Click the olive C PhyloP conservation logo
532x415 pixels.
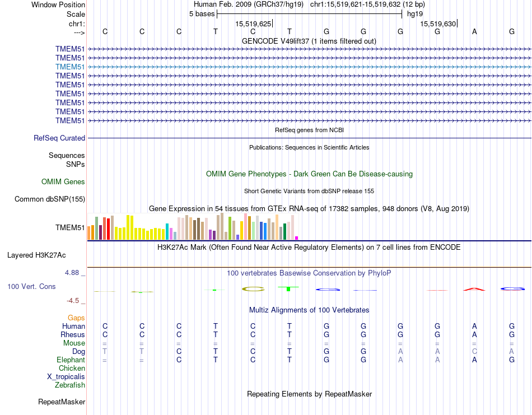[x=253, y=289]
